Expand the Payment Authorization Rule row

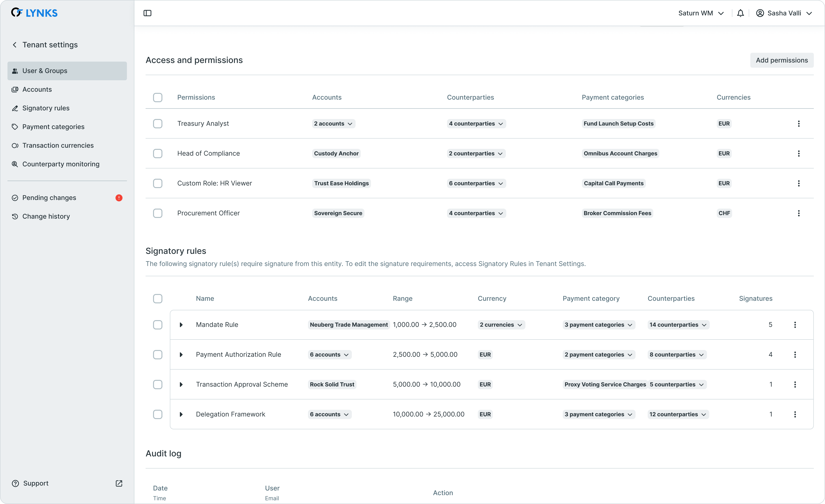tap(181, 355)
